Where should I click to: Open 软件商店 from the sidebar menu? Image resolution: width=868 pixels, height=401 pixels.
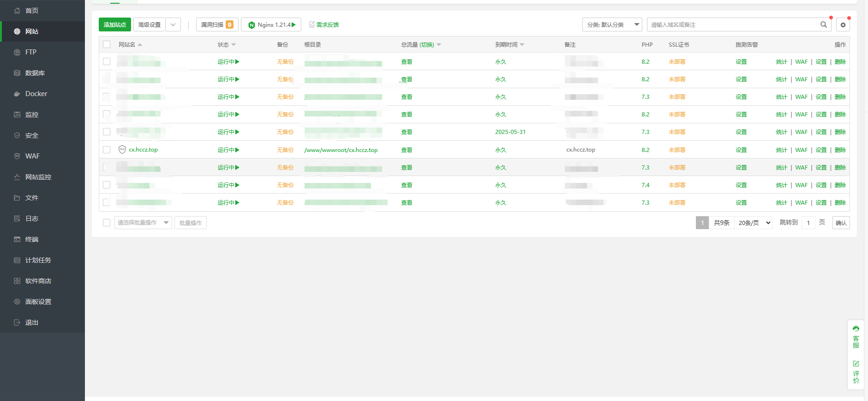tap(38, 281)
